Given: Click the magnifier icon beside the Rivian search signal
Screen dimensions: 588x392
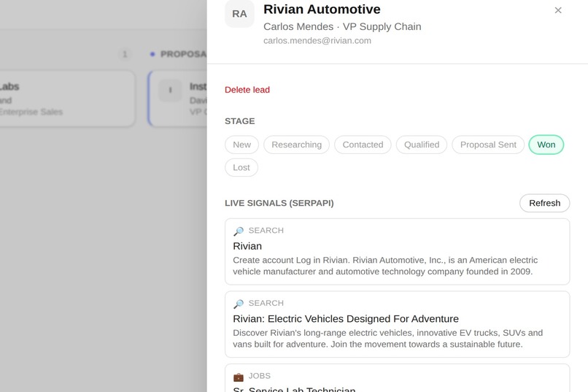Looking at the screenshot, I should [239, 231].
